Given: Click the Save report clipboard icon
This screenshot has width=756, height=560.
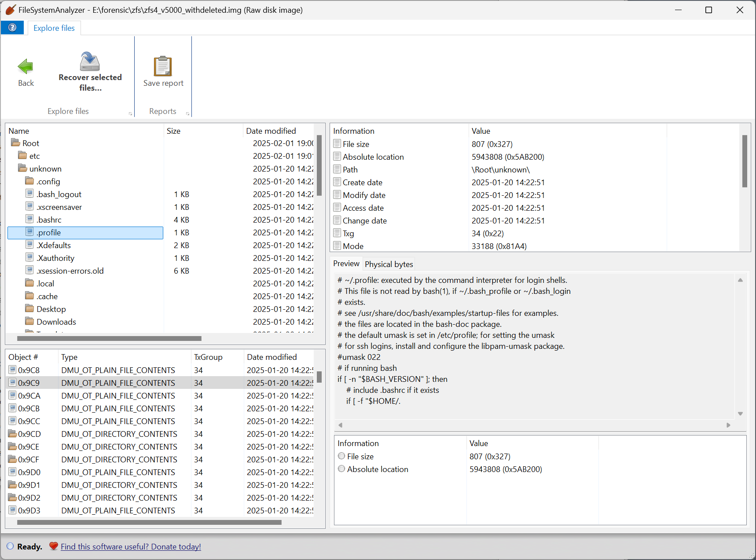Looking at the screenshot, I should coord(163,66).
